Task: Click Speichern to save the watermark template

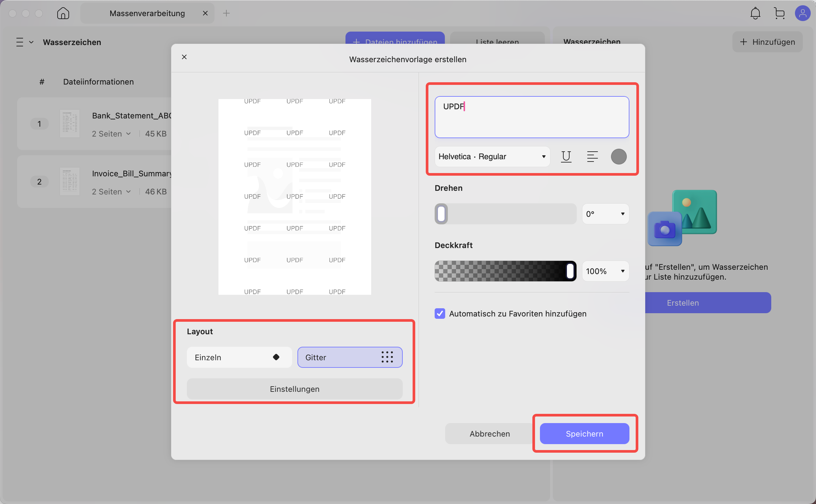Action: 584,434
